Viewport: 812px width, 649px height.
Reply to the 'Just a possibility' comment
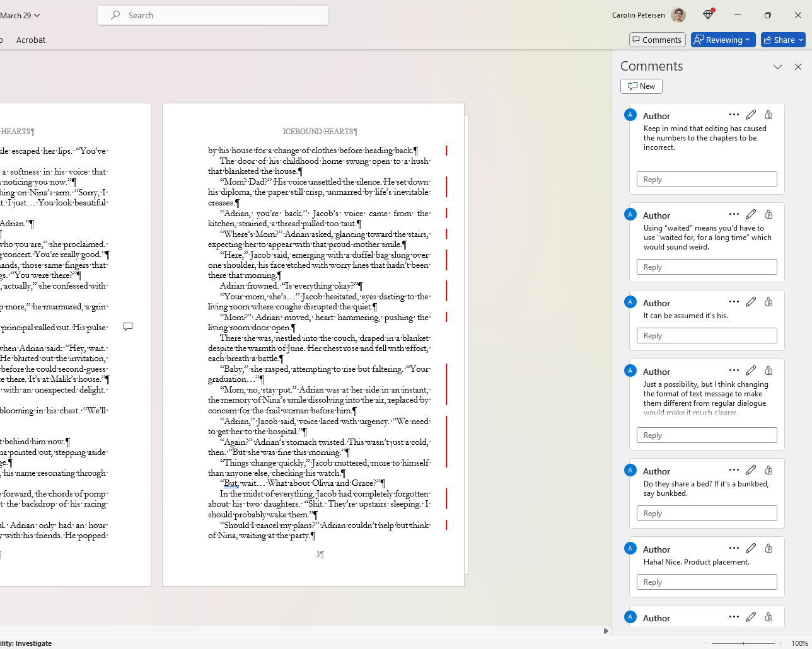707,435
